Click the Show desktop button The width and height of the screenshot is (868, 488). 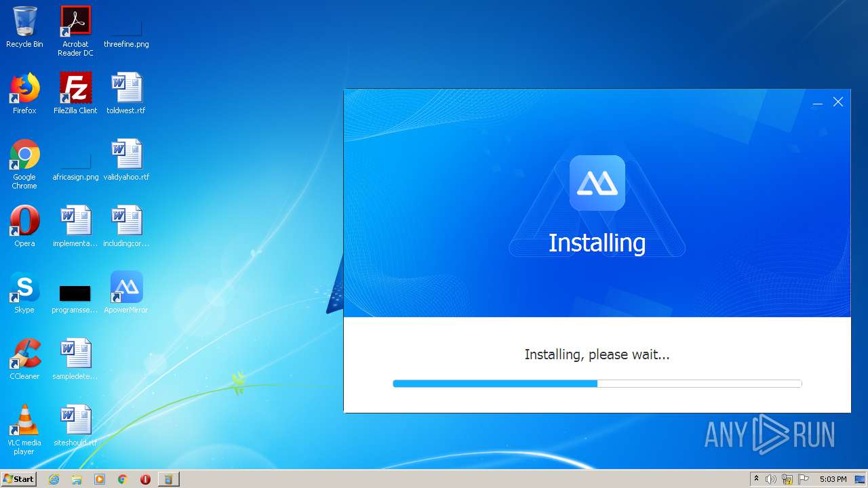[x=860, y=479]
